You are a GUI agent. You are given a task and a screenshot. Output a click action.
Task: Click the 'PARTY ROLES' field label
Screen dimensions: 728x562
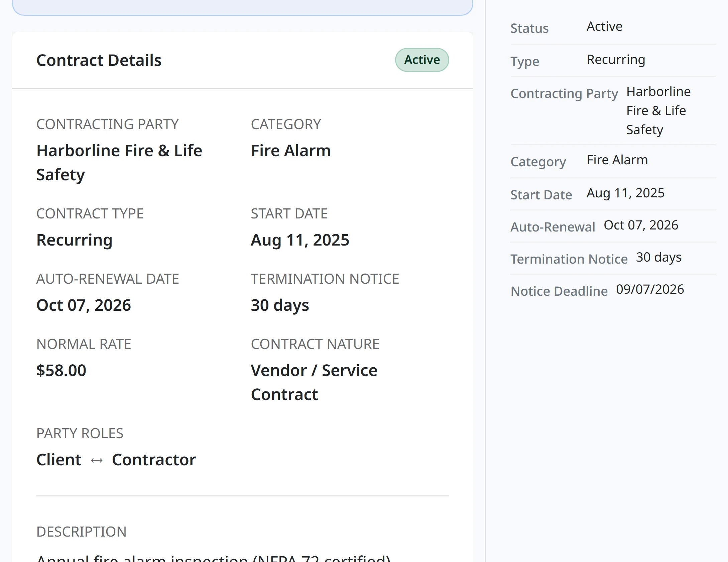(x=80, y=433)
